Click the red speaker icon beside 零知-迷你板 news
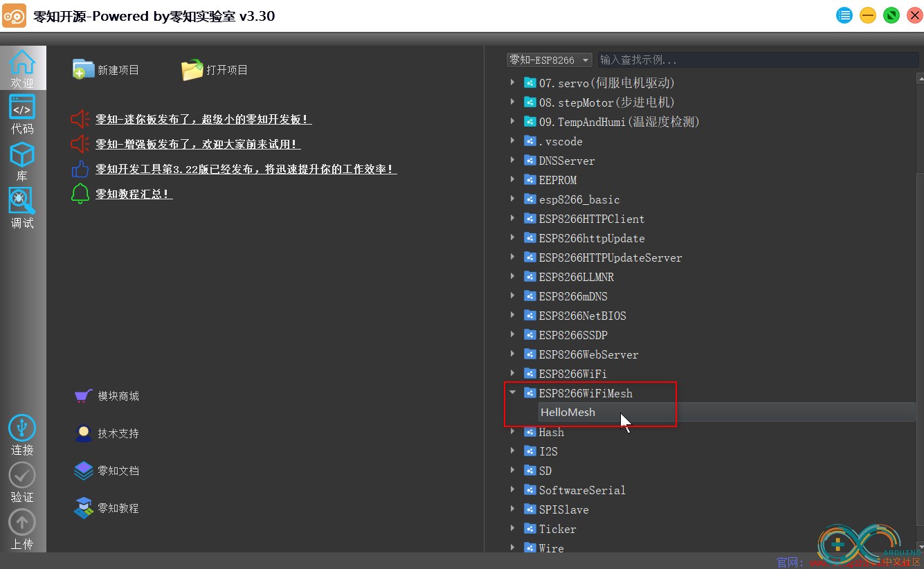 coord(80,119)
